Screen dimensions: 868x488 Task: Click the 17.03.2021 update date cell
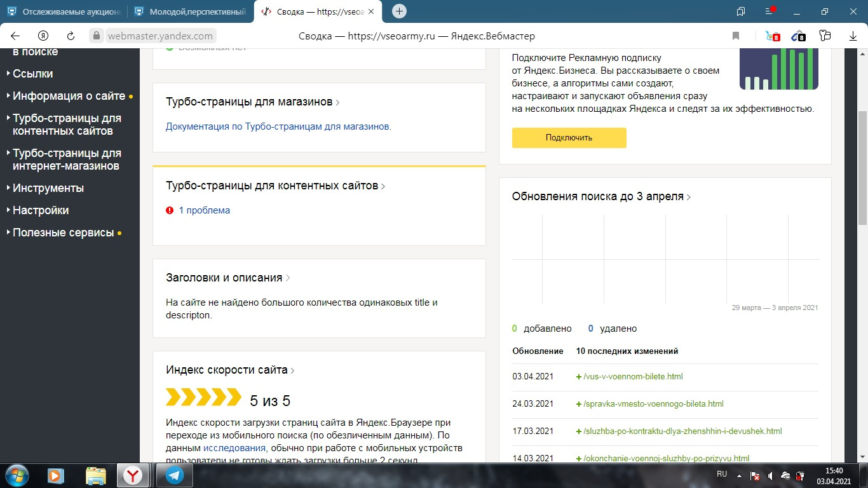pyautogui.click(x=533, y=431)
